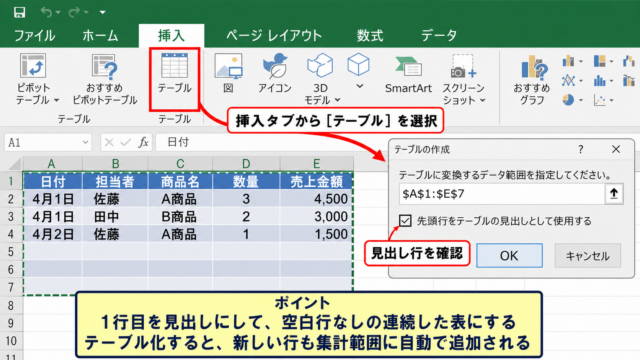Image resolution: width=640 pixels, height=360 pixels.
Task: Click the Redo arrow icon
Action: pyautogui.click(x=74, y=12)
